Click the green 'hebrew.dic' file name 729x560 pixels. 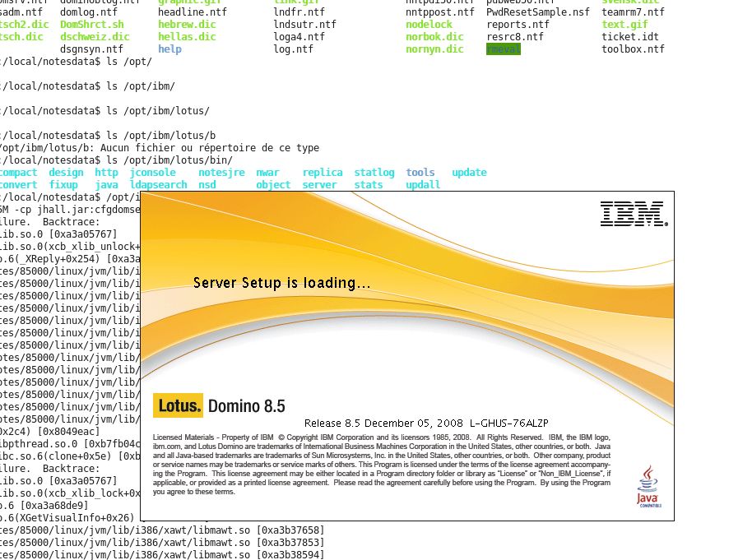[x=187, y=25]
